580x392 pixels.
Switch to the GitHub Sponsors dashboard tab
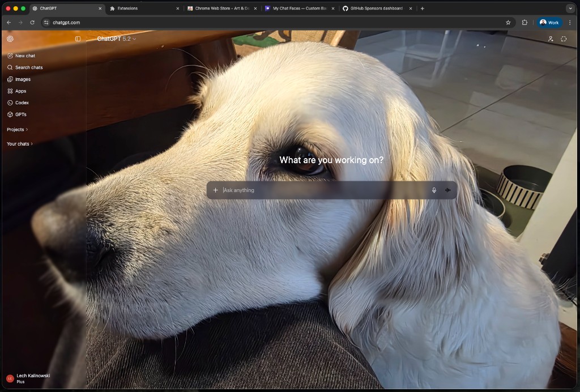pyautogui.click(x=375, y=8)
